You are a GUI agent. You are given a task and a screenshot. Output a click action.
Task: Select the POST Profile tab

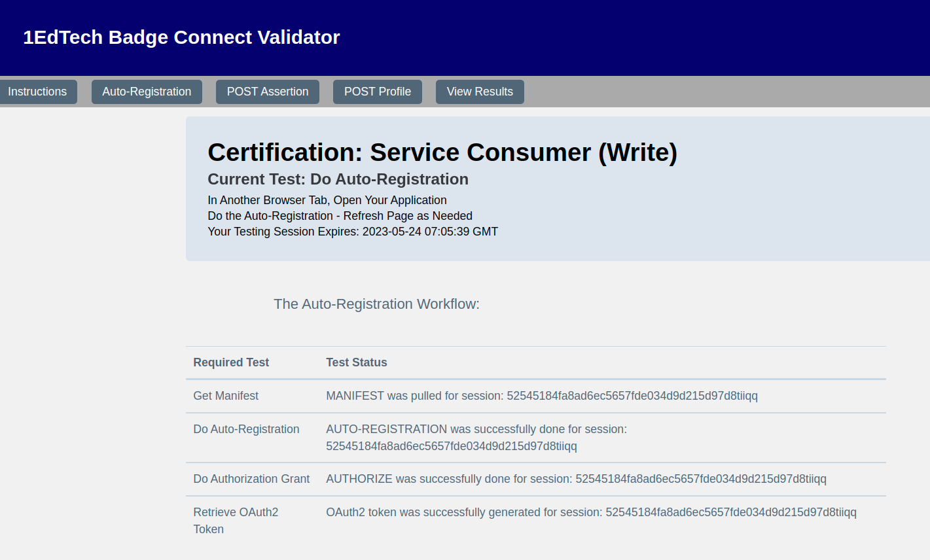pos(378,92)
